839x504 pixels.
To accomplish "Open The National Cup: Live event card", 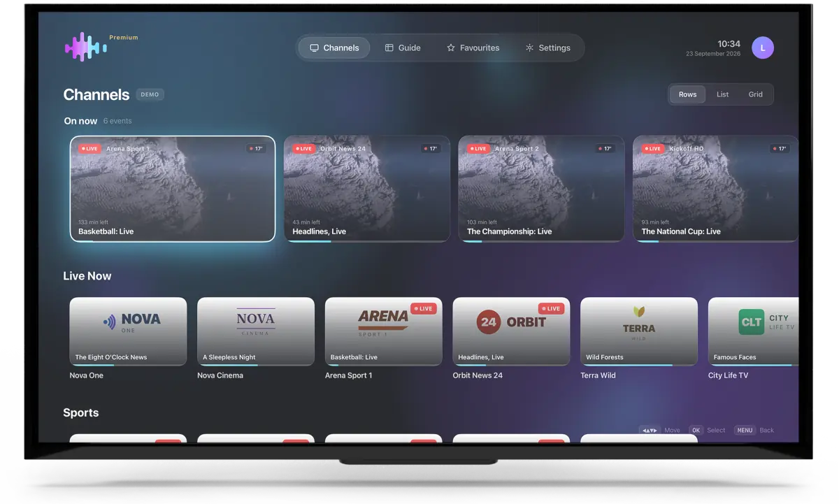I will point(715,189).
